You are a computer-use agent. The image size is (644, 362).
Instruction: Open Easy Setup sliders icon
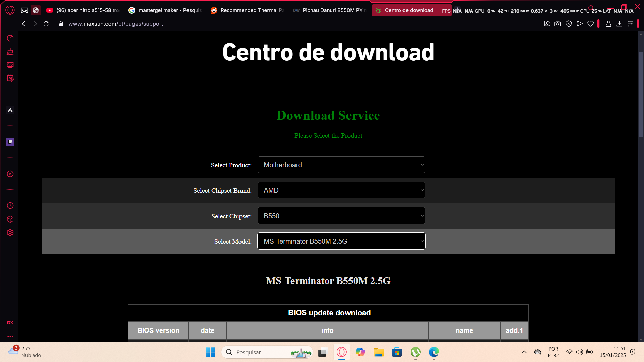630,24
